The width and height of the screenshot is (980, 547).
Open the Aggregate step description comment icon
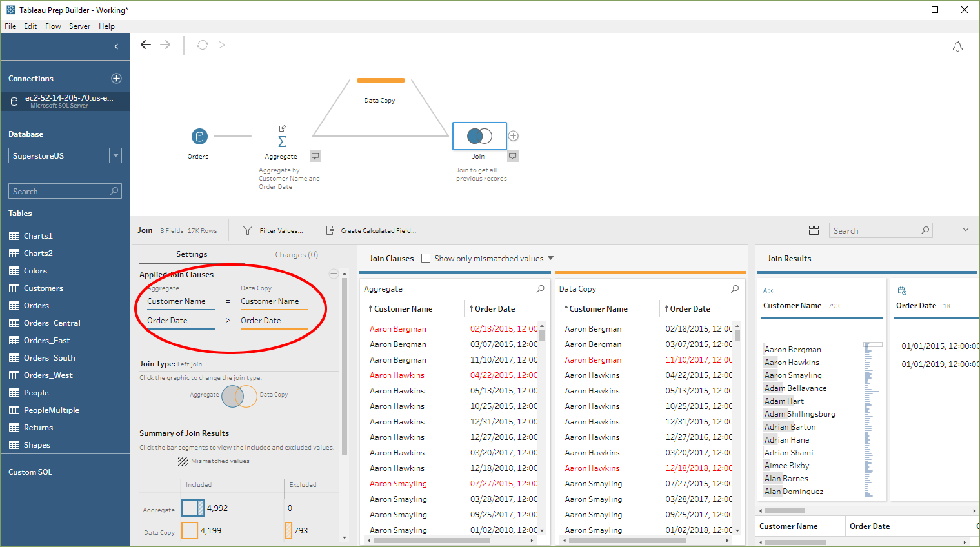[315, 156]
